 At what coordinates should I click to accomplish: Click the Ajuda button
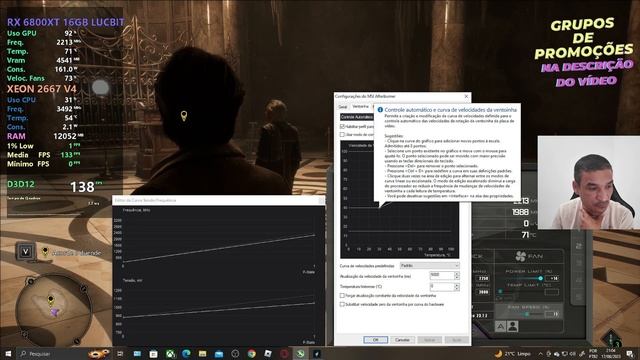(456, 340)
